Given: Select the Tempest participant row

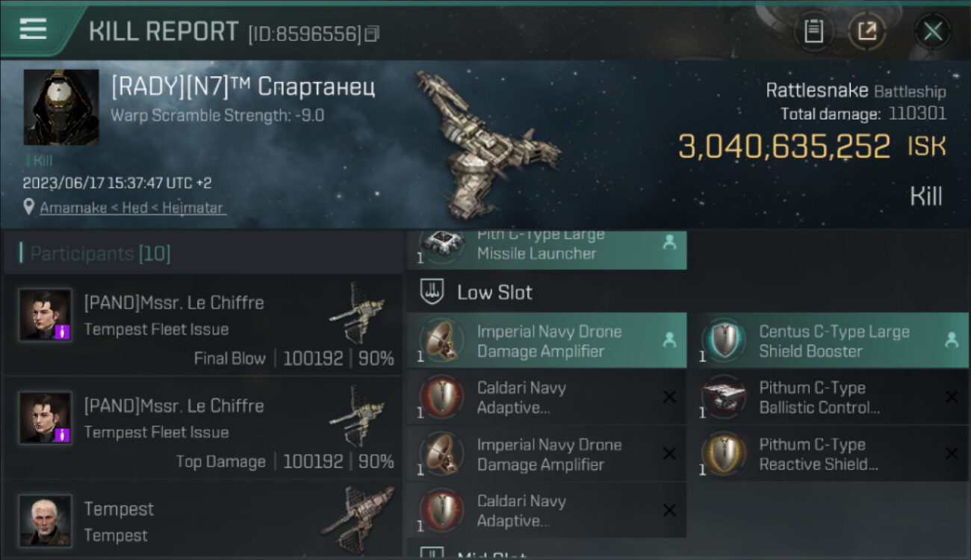Looking at the screenshot, I should pos(203,520).
